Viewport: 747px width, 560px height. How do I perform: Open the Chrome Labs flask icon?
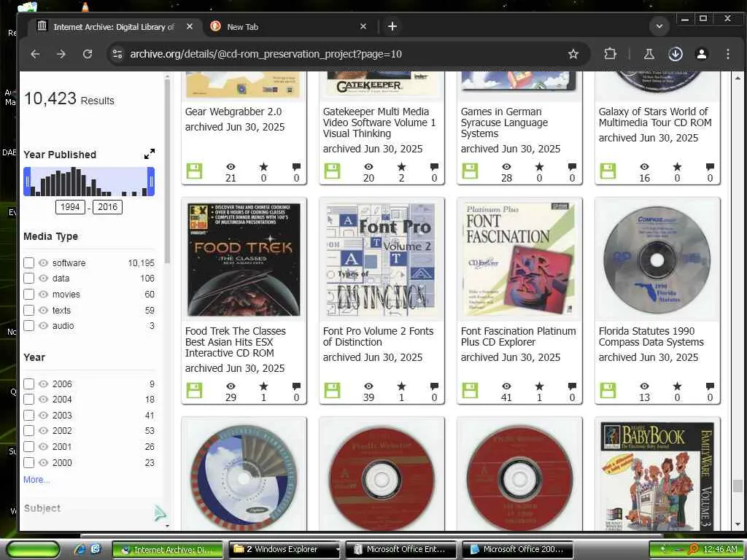pyautogui.click(x=649, y=54)
